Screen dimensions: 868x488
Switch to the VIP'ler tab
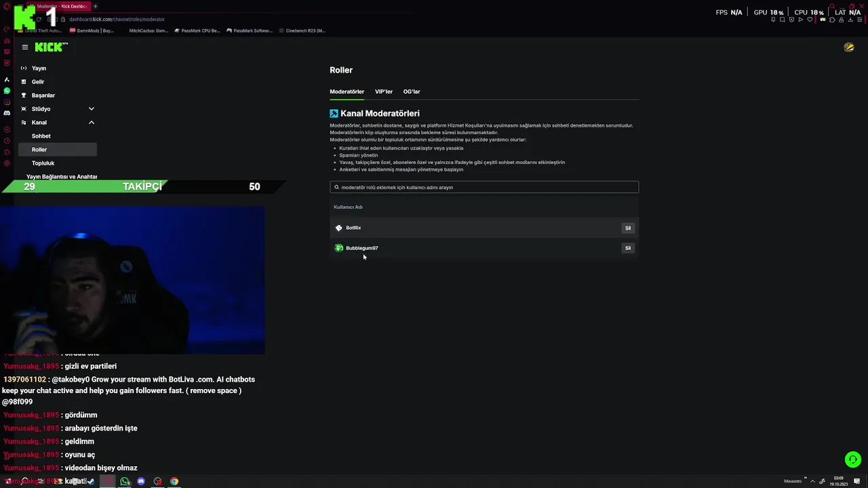[384, 91]
